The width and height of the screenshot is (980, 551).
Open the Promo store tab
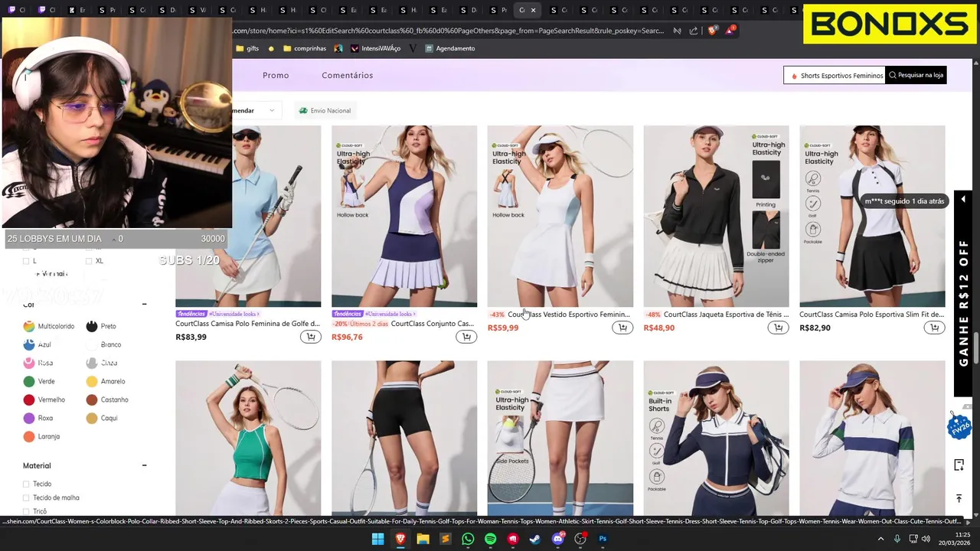pos(276,75)
